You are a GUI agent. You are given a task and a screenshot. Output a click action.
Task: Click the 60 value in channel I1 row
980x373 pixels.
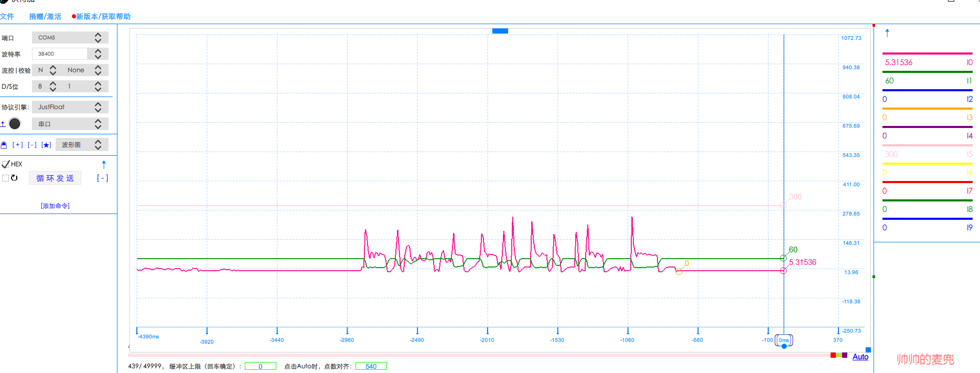(889, 81)
